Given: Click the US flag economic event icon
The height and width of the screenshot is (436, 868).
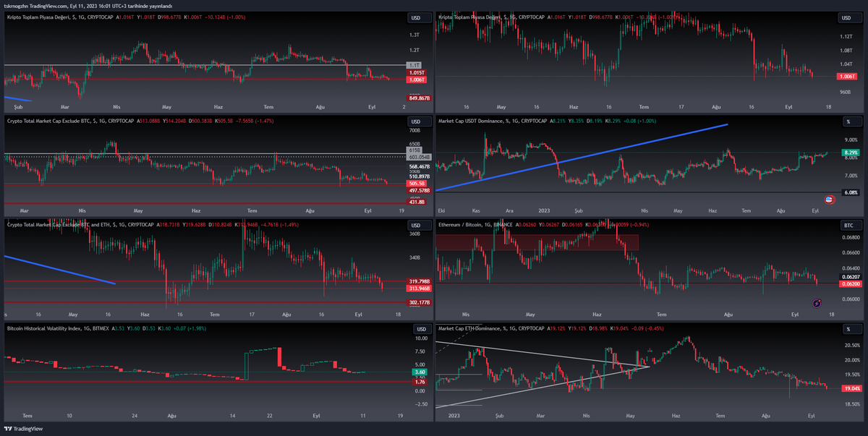Looking at the screenshot, I should (830, 199).
